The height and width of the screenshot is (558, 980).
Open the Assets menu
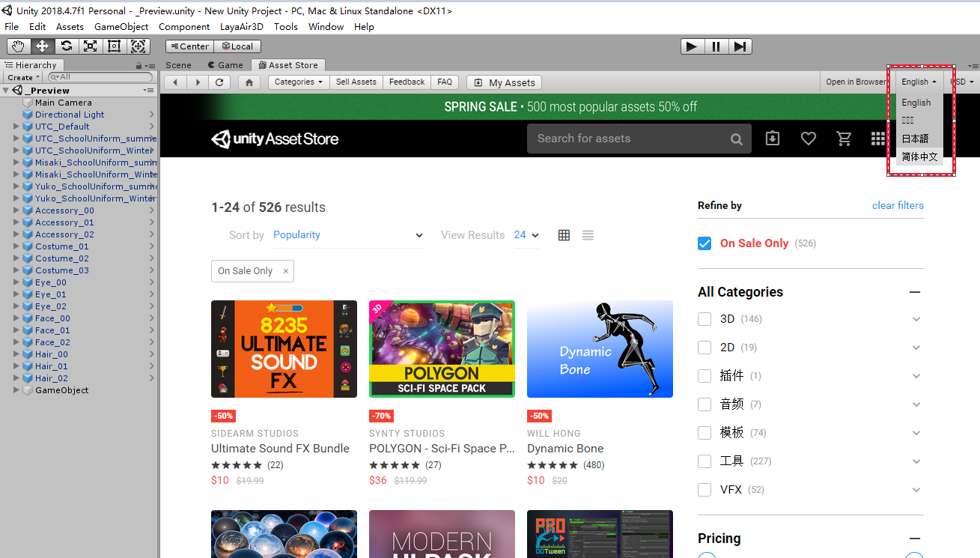70,26
